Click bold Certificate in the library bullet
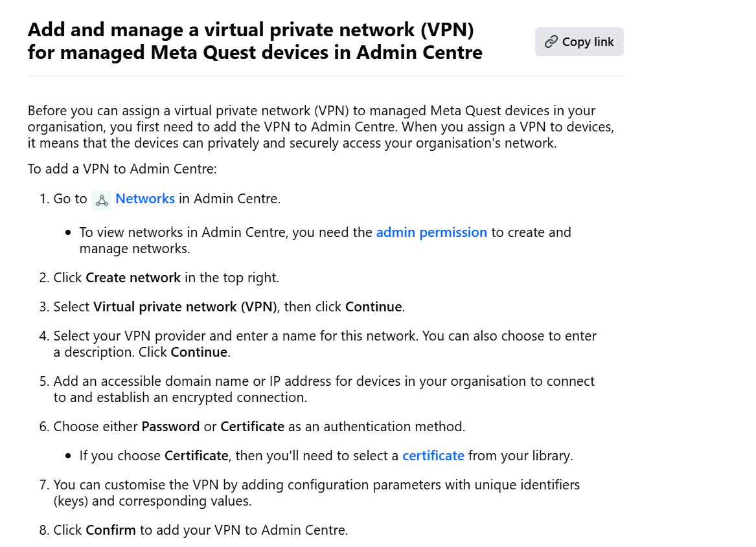756x547 pixels. pyautogui.click(x=196, y=456)
